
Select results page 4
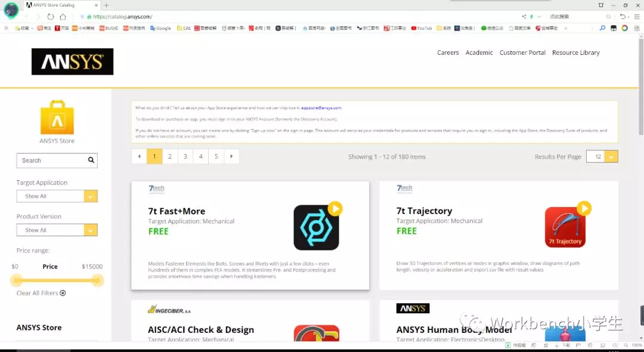point(201,156)
